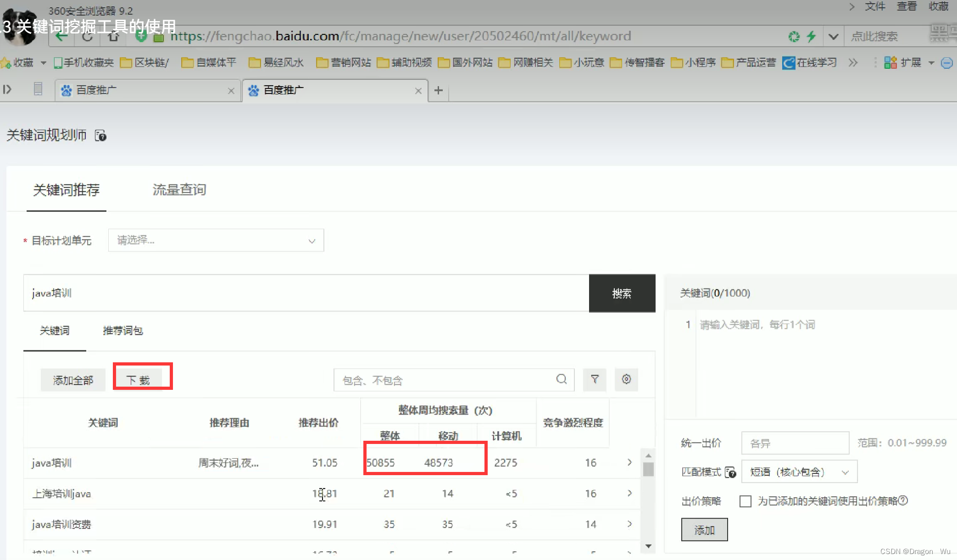Click the browser refresh icon
Image resolution: width=957 pixels, height=560 pixels.
87,36
